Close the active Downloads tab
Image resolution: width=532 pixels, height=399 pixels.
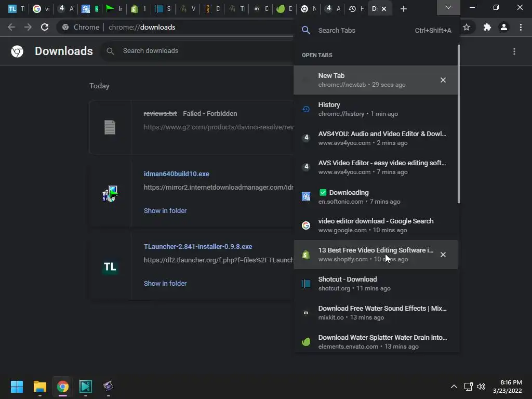384,9
